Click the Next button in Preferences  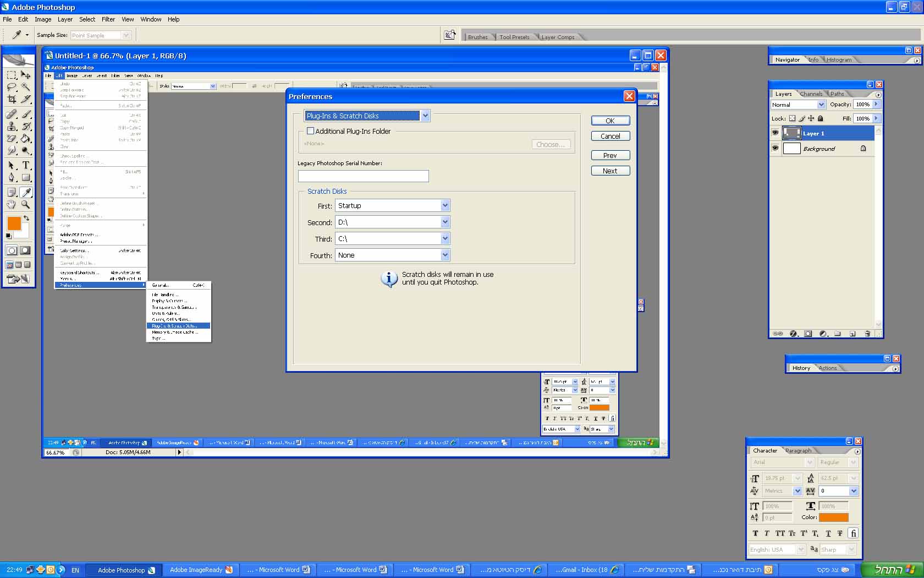point(610,171)
